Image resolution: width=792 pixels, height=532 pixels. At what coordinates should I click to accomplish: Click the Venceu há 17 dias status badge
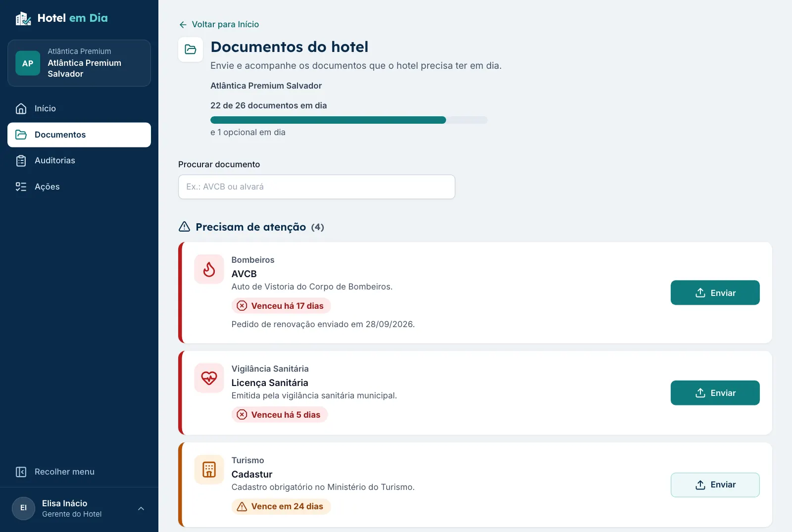(281, 306)
